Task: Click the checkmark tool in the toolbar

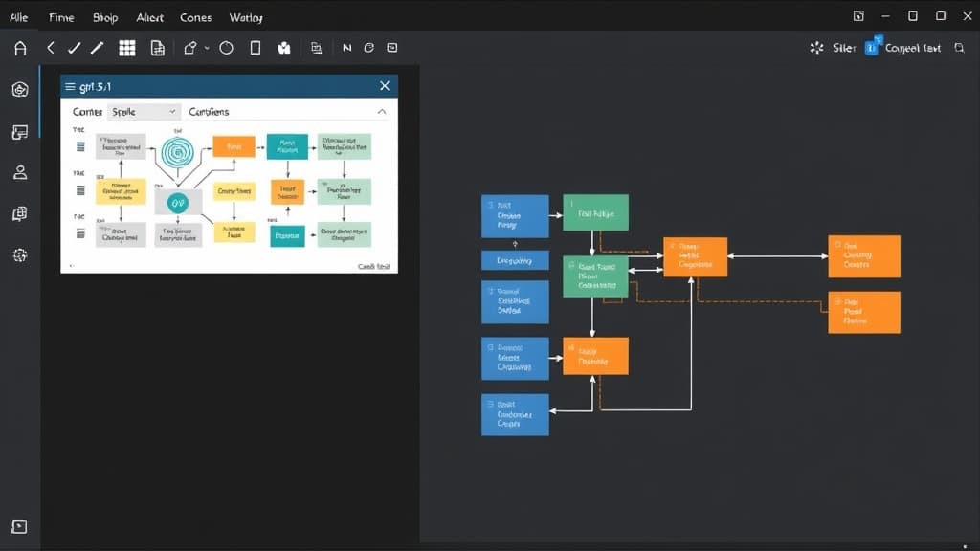Action: click(74, 46)
